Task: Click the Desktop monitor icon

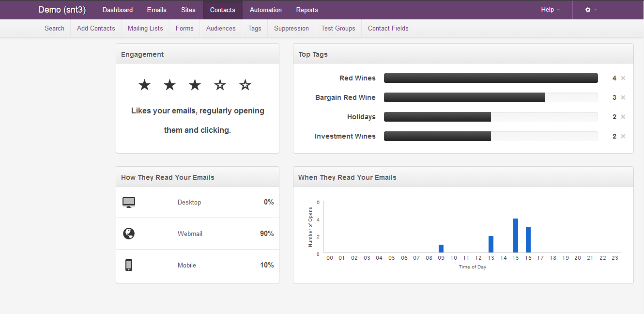Action: tap(129, 203)
